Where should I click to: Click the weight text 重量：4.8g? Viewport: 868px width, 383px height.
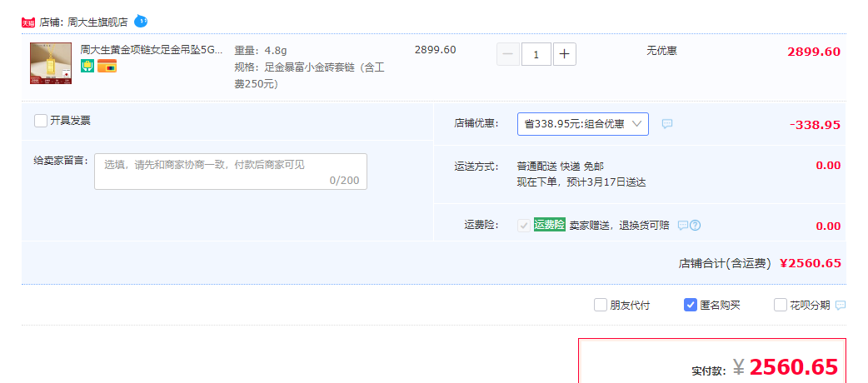coord(260,51)
